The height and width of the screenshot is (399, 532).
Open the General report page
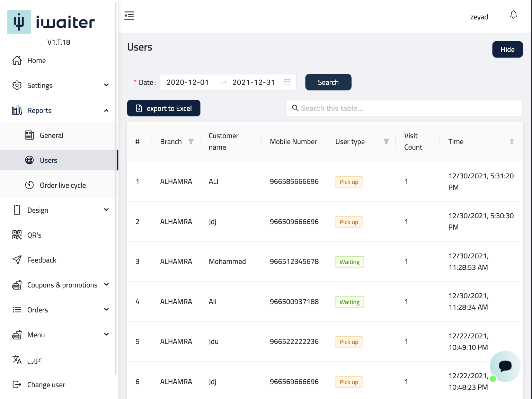(51, 135)
